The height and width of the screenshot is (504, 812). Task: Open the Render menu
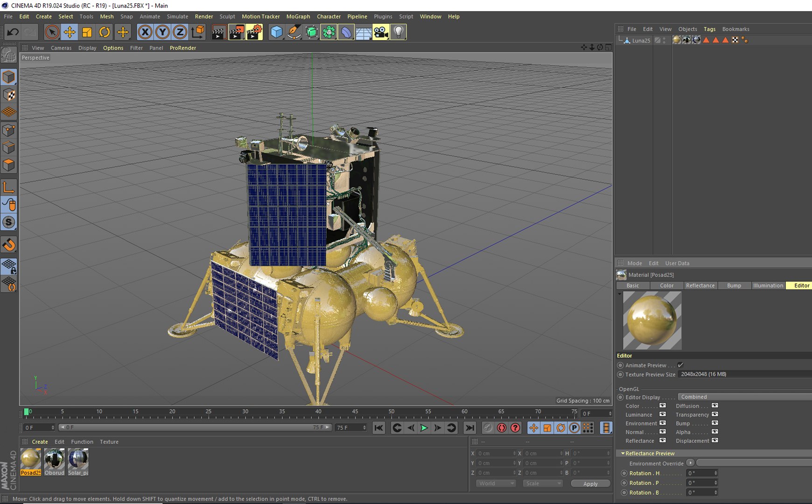point(204,16)
